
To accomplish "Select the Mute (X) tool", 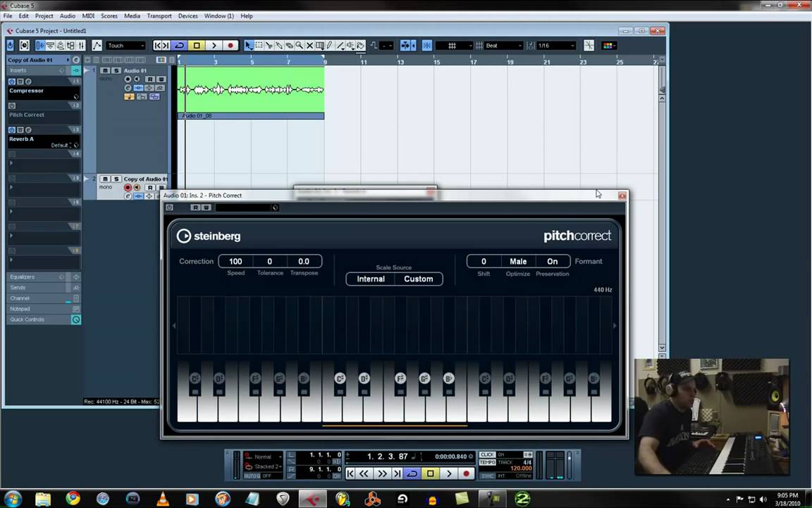I will click(309, 46).
